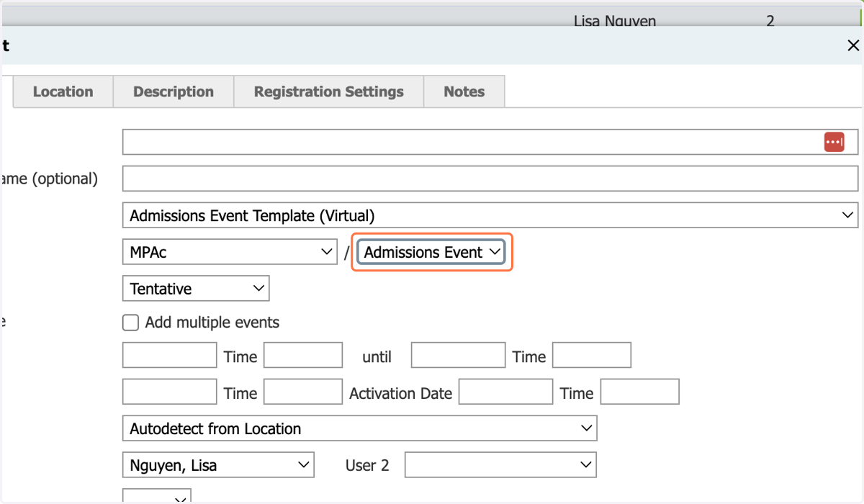Click the end Time field after until date
The width and height of the screenshot is (864, 504).
pos(592,356)
